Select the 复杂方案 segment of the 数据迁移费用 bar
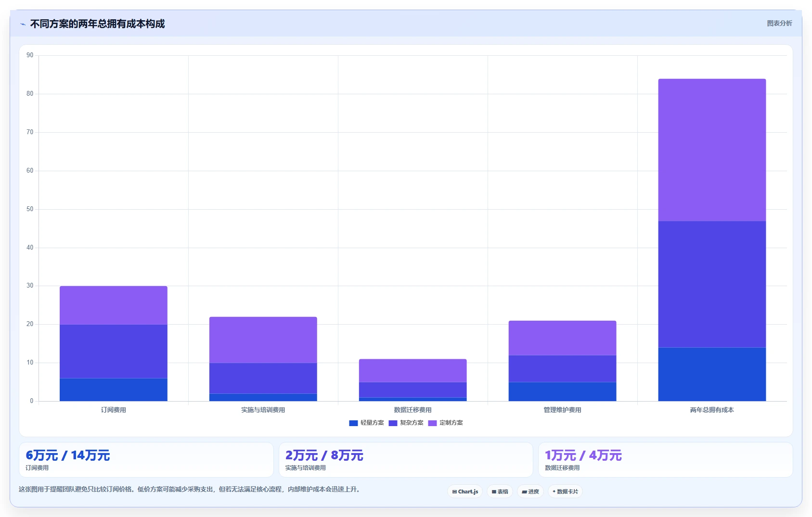 coord(413,390)
